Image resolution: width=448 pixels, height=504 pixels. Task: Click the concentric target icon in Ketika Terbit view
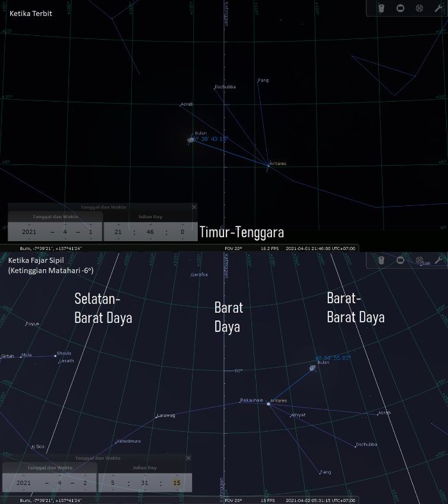click(x=419, y=8)
